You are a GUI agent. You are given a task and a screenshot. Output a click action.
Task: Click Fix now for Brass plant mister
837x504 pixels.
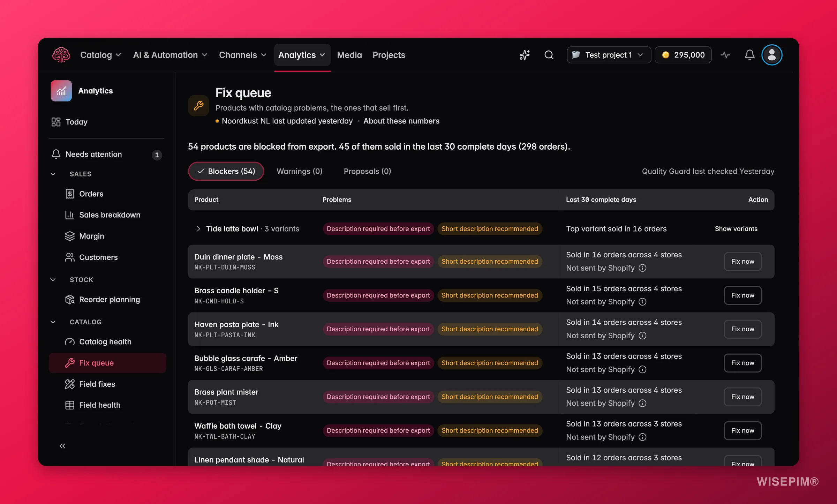(x=742, y=397)
